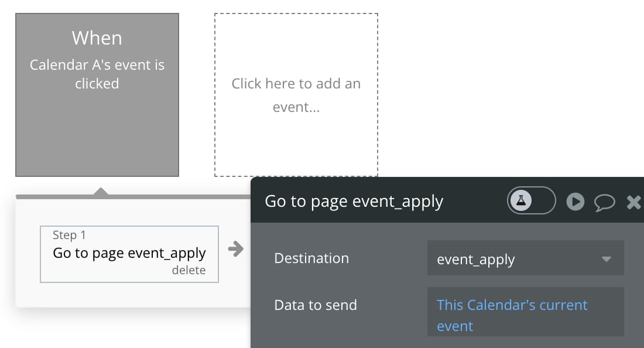
Task: Select the Calendar A's event is clicked block
Action: (x=97, y=95)
